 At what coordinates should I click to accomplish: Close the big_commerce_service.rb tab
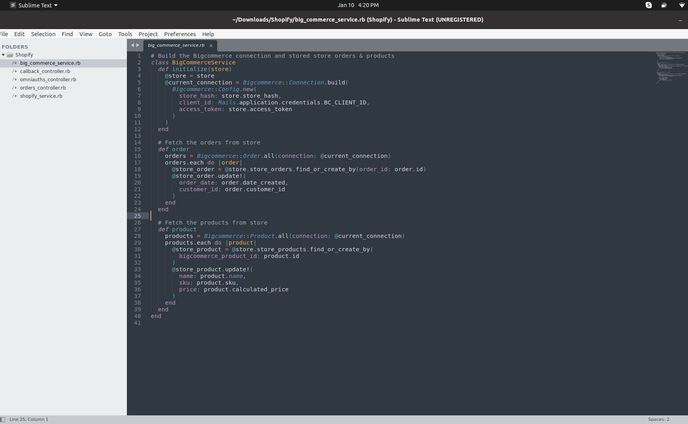(211, 45)
